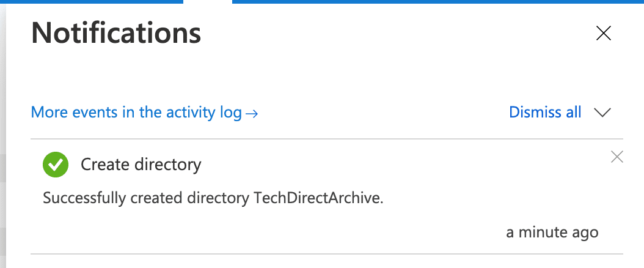The height and width of the screenshot is (268, 644).
Task: Click the green success checkmark icon
Action: click(x=56, y=164)
